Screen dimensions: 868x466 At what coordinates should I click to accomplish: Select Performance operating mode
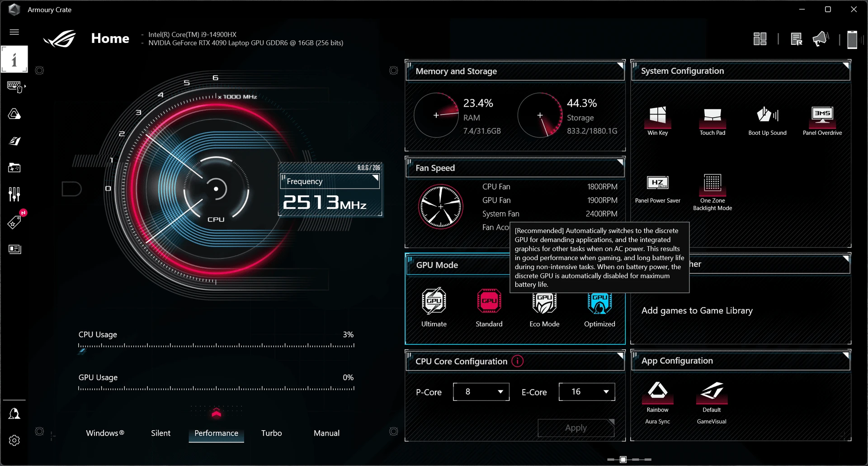point(216,433)
